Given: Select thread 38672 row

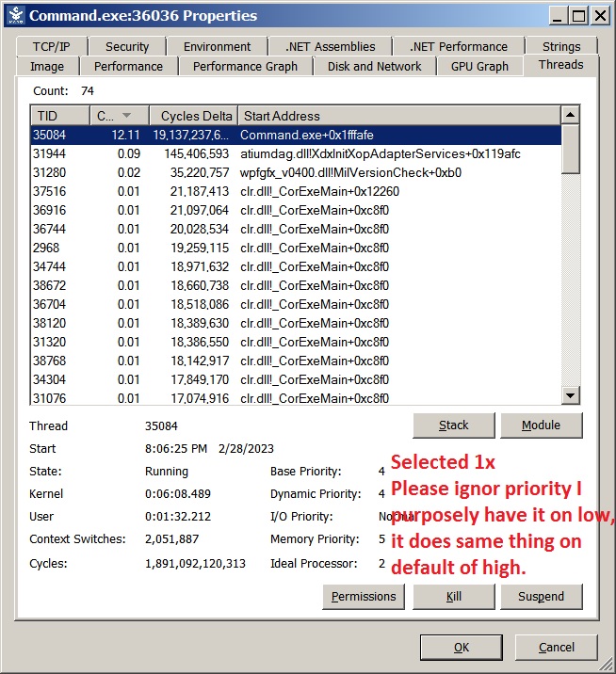Looking at the screenshot, I should (296, 285).
